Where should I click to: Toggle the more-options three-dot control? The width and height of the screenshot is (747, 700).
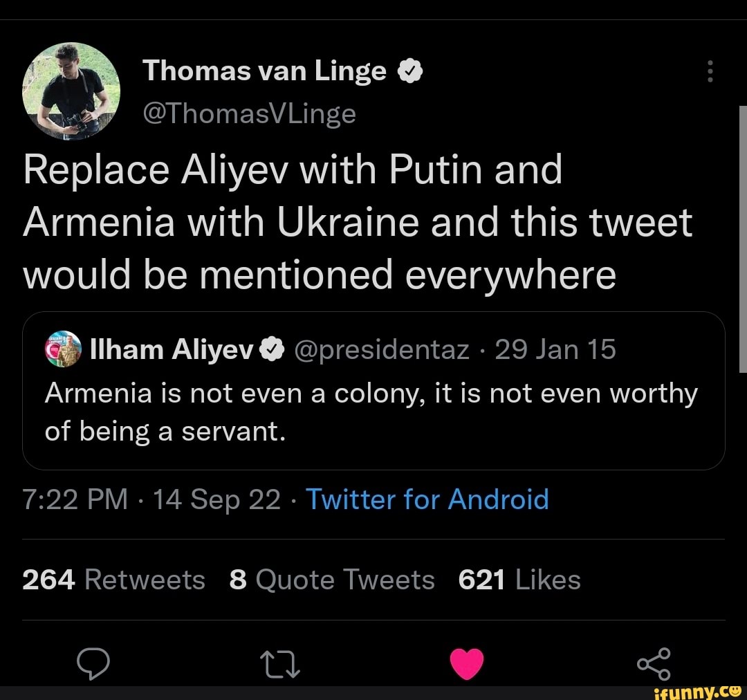tap(710, 71)
